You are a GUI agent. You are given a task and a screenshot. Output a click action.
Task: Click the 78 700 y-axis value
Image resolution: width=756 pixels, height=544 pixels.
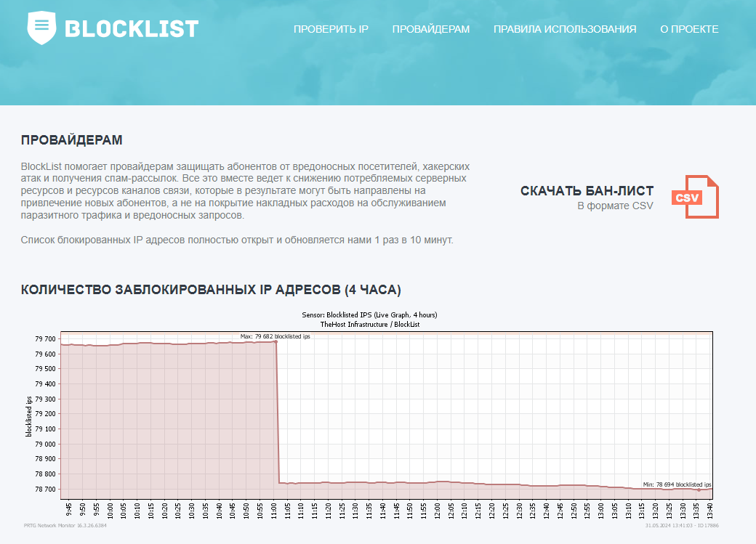(45, 489)
